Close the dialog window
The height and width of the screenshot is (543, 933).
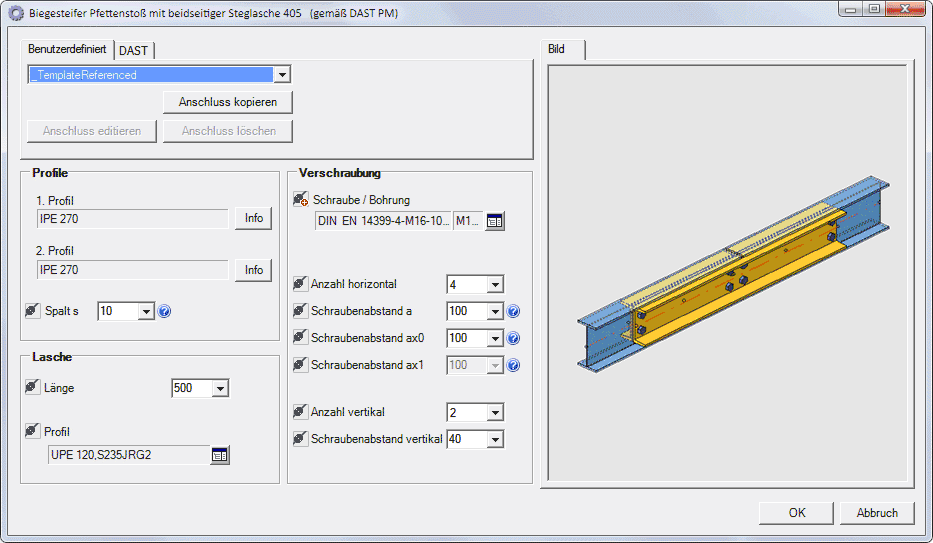pos(904,9)
